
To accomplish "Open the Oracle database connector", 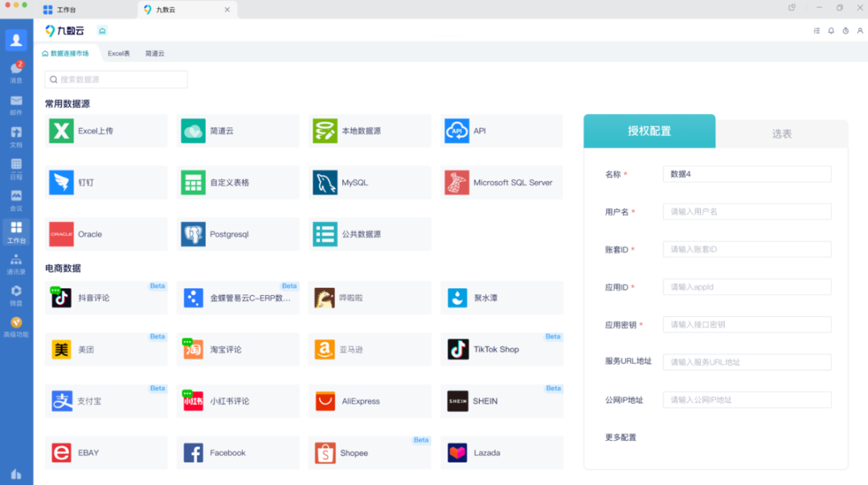I will point(106,234).
